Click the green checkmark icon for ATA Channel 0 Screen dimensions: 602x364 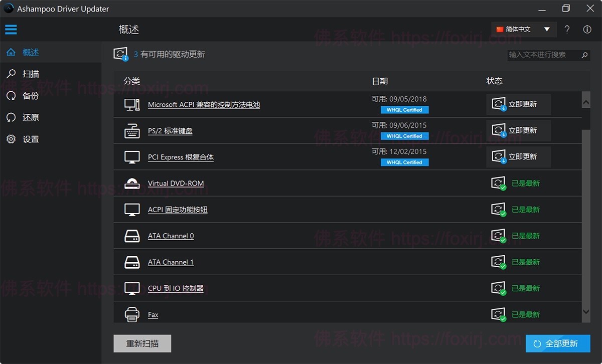pyautogui.click(x=498, y=236)
